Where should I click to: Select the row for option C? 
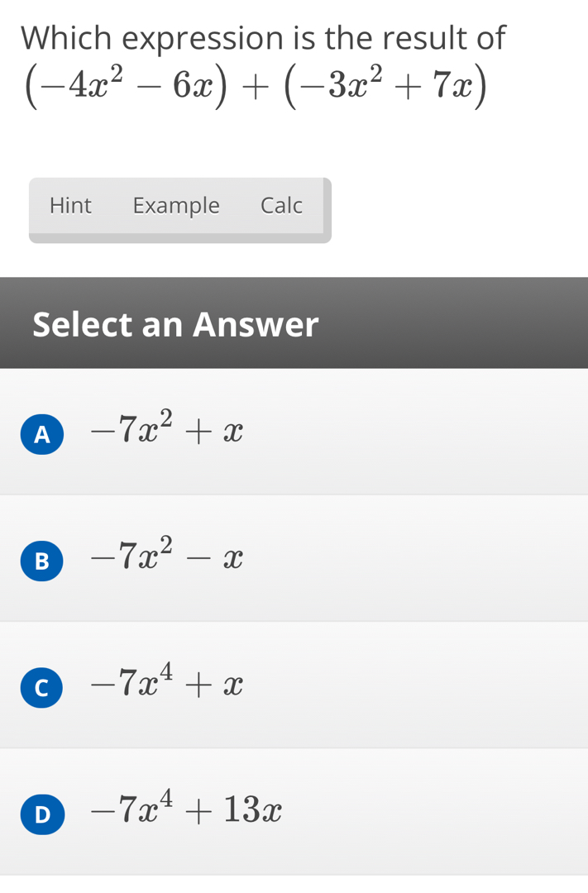(294, 685)
